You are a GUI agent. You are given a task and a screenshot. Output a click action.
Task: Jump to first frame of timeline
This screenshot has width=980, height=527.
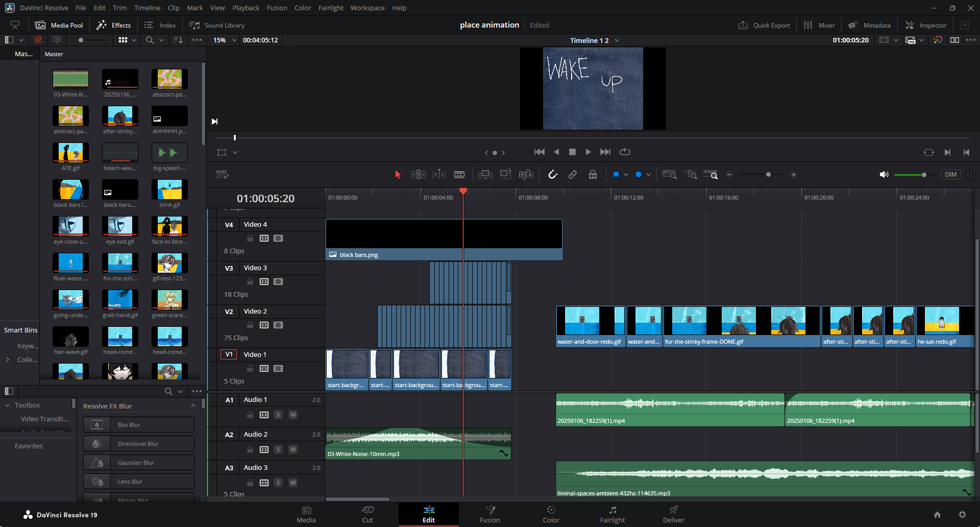click(539, 152)
